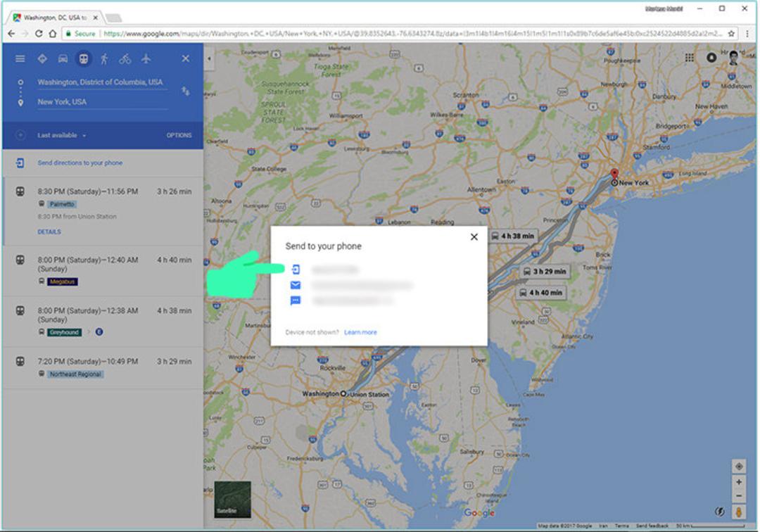Screen dimensions: 760x532
Task: Click 'Send directions to your phone' link
Action: pos(80,163)
